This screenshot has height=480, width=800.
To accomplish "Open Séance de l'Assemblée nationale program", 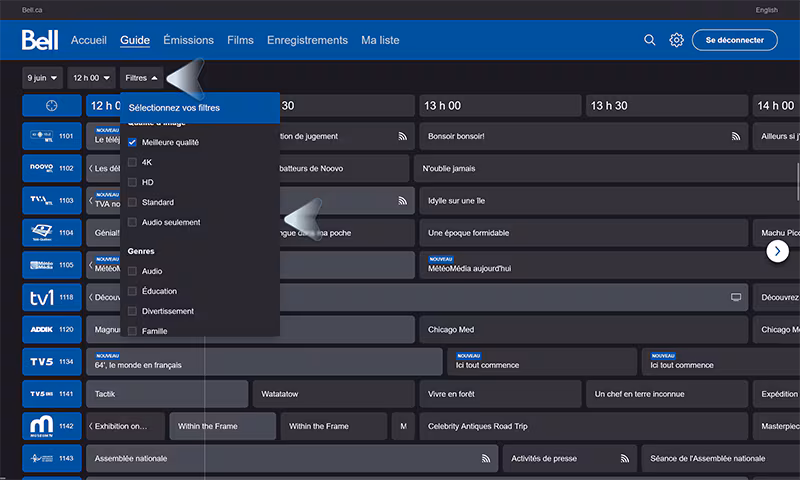I will 720,458.
